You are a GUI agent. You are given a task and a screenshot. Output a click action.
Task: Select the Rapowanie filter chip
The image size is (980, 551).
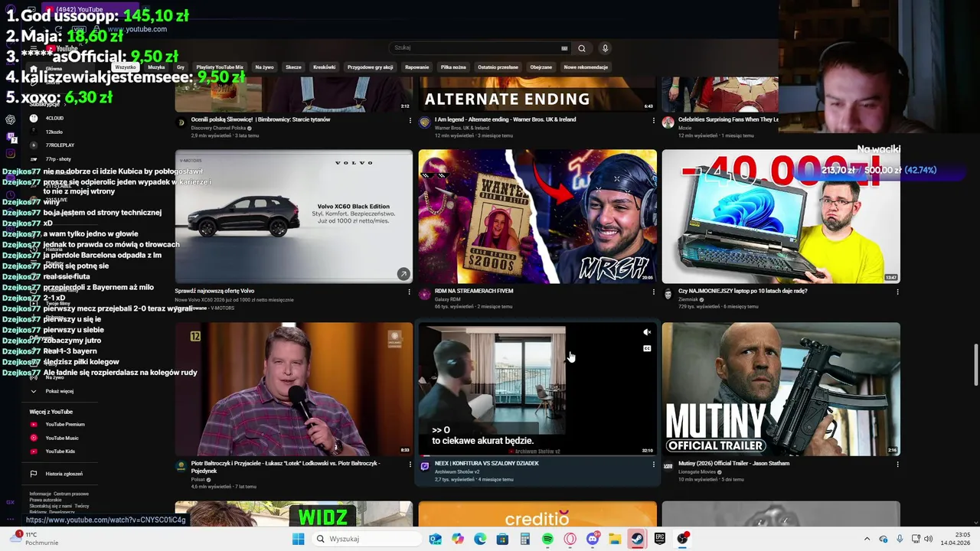[416, 67]
